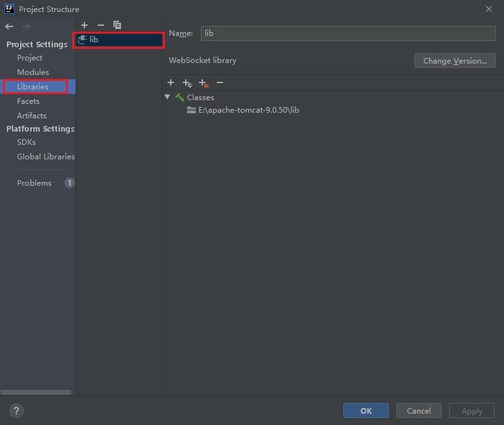The width and height of the screenshot is (504, 425).
Task: Exclude root using plus-folder icon
Action: (203, 83)
